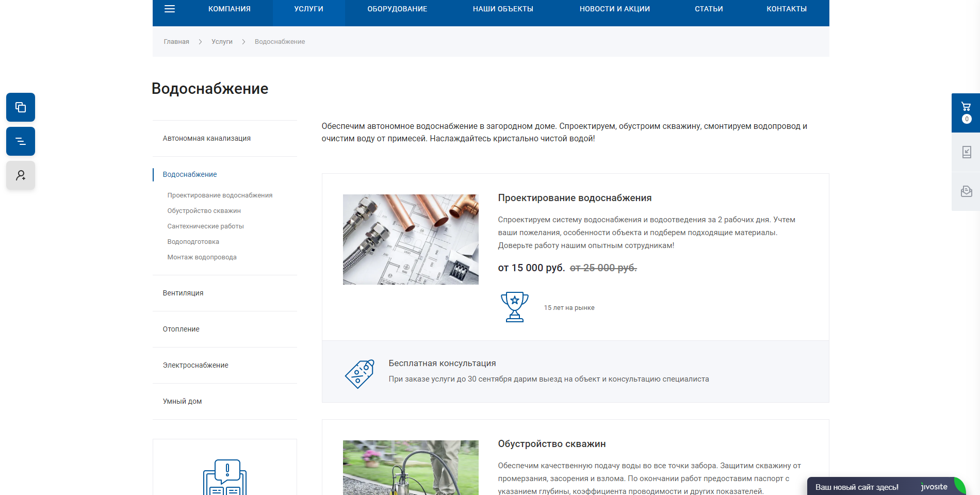Select Водоснабжение in sidebar menu
The height and width of the screenshot is (495, 980).
(x=190, y=174)
